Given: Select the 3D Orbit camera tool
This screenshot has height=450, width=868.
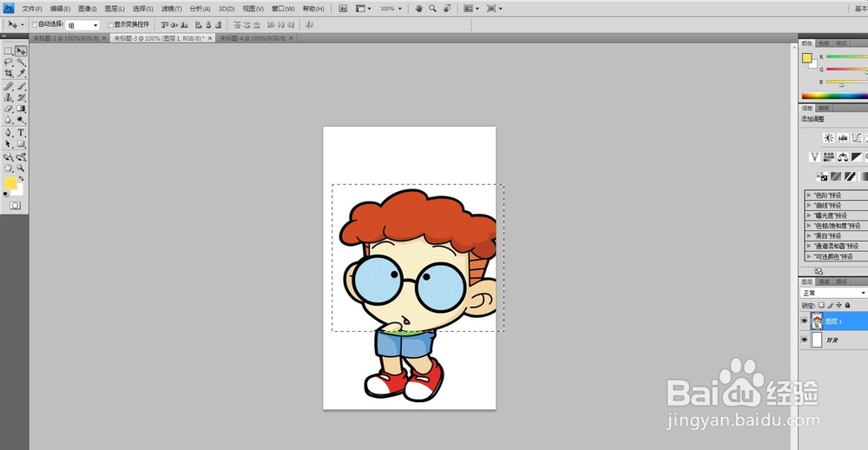Looking at the screenshot, I should coord(21,157).
